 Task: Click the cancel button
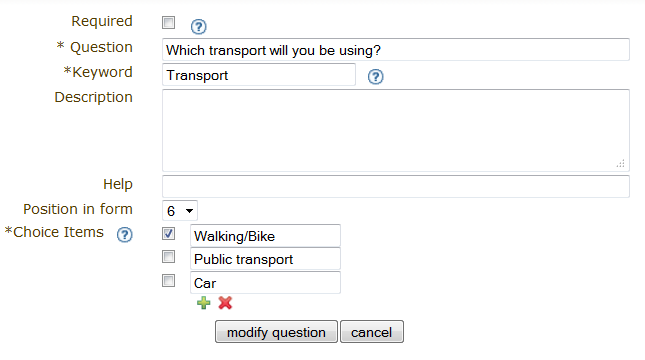click(x=371, y=332)
